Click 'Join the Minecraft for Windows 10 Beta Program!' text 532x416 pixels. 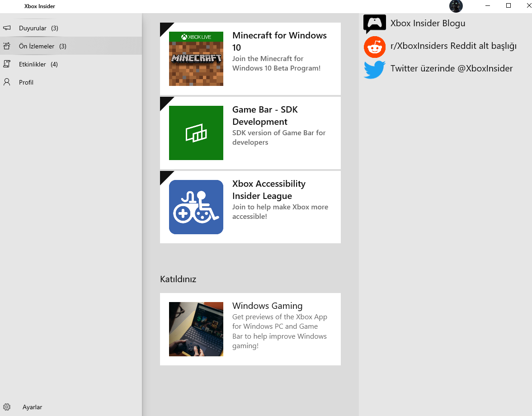tap(276, 63)
